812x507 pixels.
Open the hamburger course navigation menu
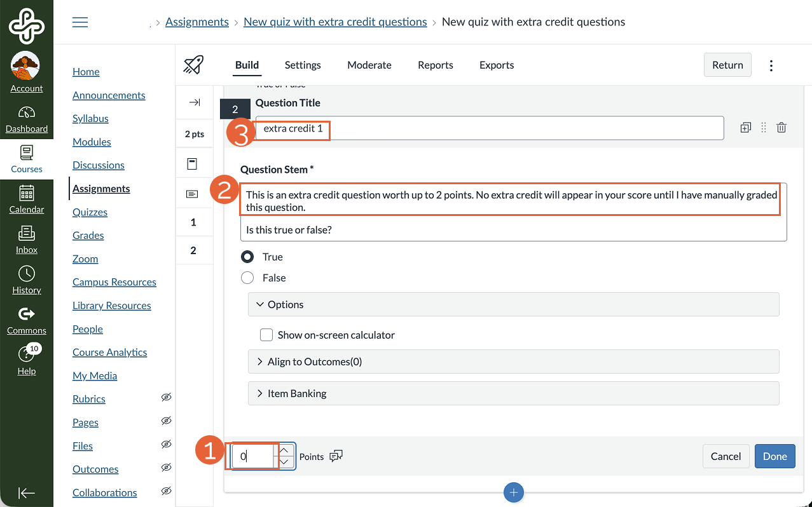click(80, 22)
